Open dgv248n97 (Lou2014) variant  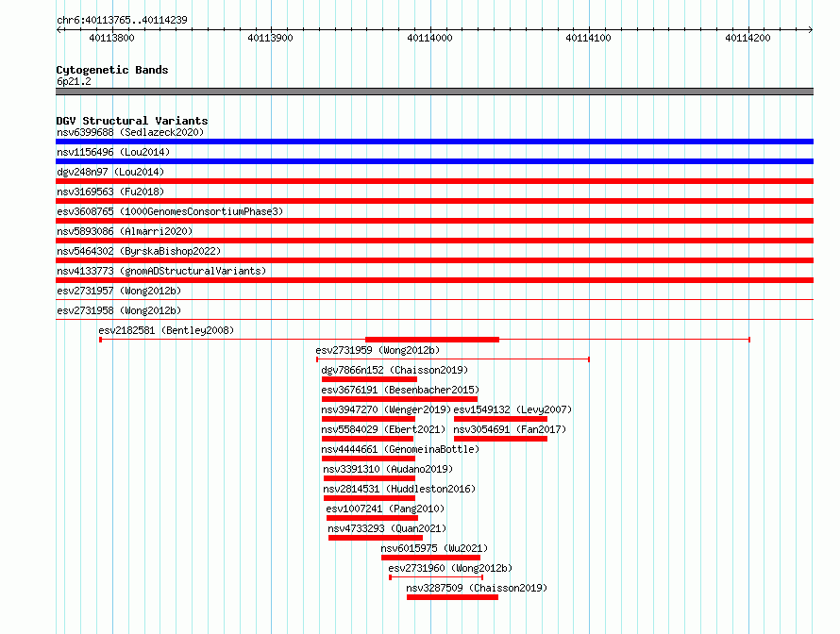[x=110, y=172]
